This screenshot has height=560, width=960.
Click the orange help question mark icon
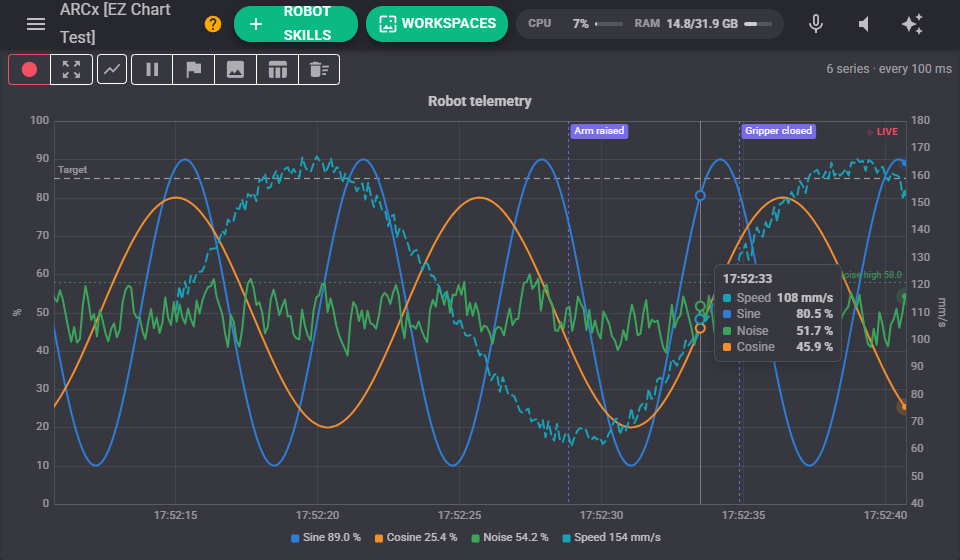point(212,24)
